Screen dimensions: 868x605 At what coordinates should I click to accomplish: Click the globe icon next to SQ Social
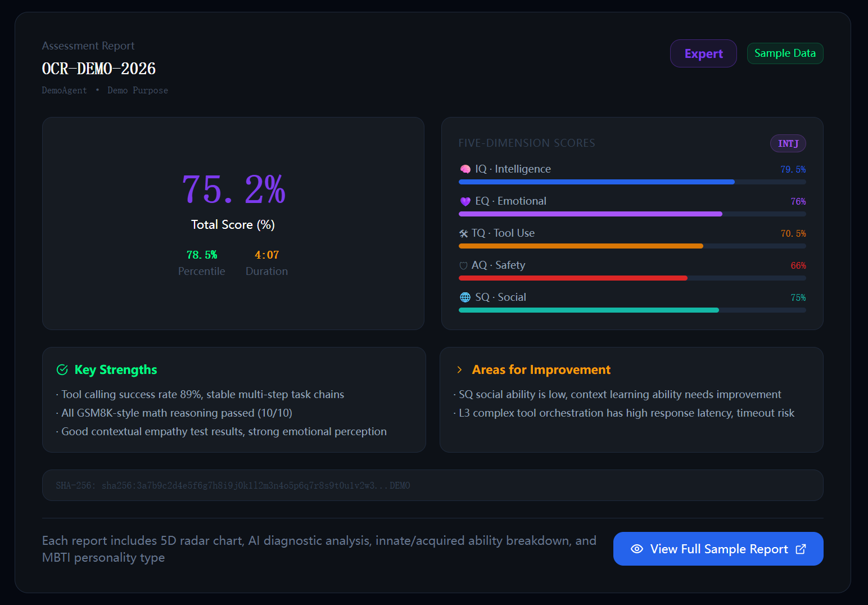pyautogui.click(x=465, y=297)
